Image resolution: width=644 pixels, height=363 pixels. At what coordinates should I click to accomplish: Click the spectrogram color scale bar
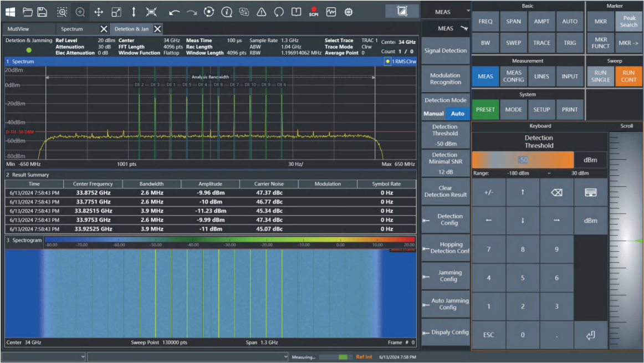point(230,239)
